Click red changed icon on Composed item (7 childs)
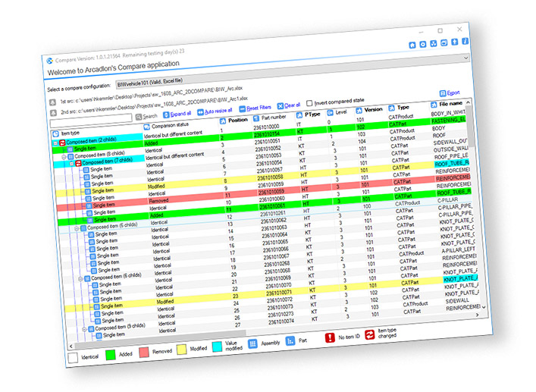Screen dimensions: 536x392 [78, 163]
